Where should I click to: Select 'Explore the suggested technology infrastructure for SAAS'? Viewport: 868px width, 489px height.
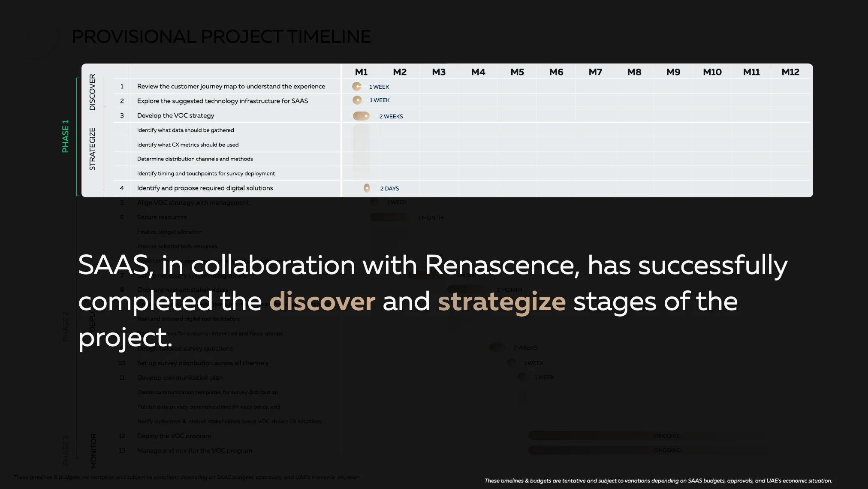223,101
